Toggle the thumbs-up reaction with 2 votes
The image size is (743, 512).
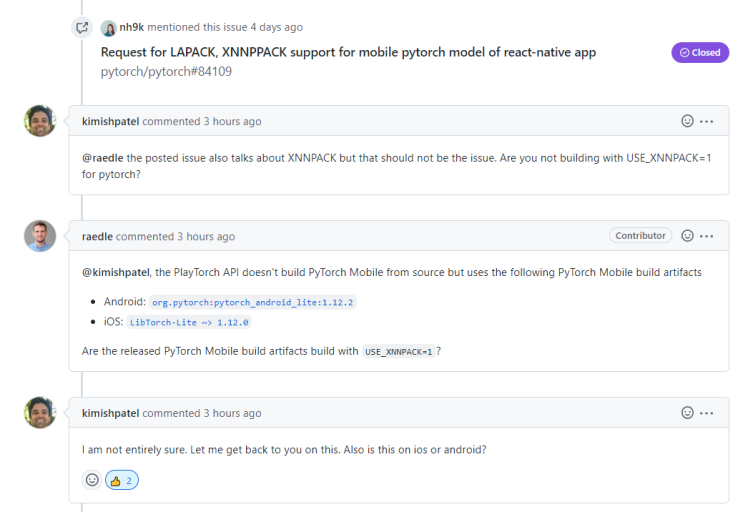(x=122, y=480)
